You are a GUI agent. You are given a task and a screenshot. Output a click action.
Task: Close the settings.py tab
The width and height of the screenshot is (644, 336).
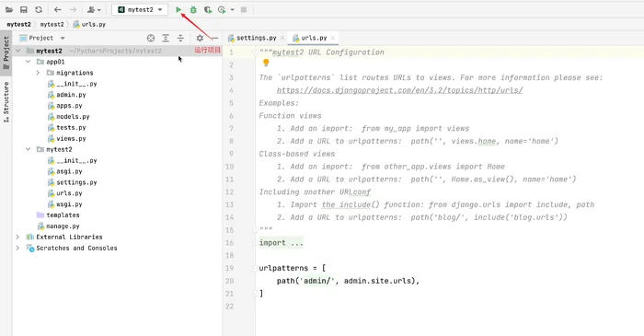[x=282, y=38]
